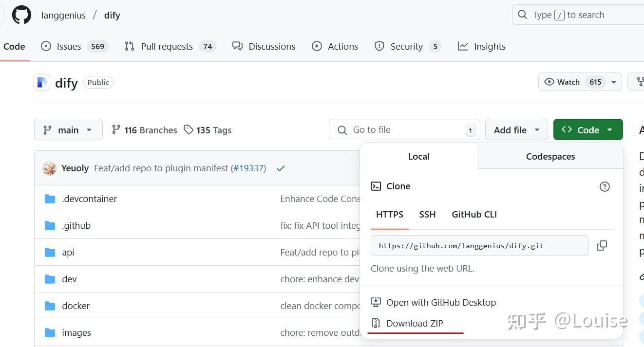Expand the main branch dropdown
Screen dimensions: 644x347
tap(68, 130)
